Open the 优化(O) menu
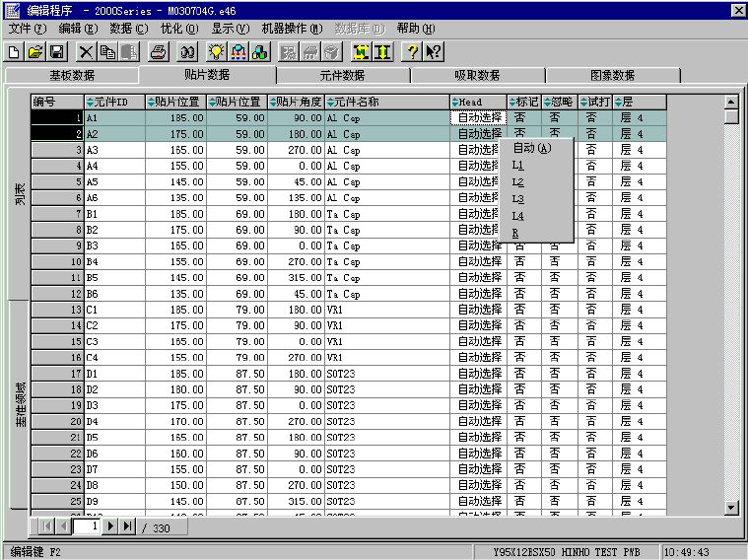The width and height of the screenshot is (748, 560). point(177,29)
